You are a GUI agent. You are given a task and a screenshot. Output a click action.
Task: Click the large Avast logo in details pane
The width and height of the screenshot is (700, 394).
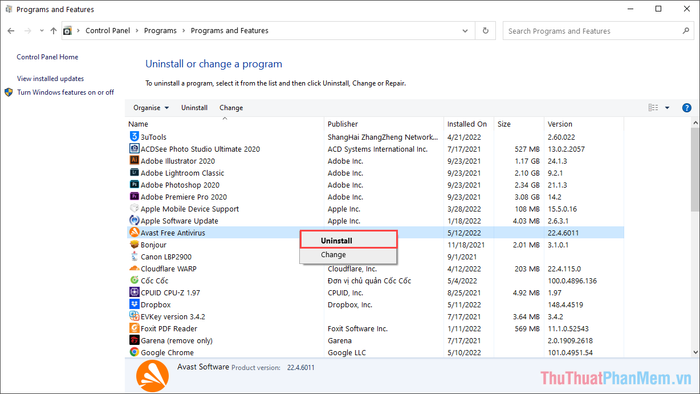[152, 376]
